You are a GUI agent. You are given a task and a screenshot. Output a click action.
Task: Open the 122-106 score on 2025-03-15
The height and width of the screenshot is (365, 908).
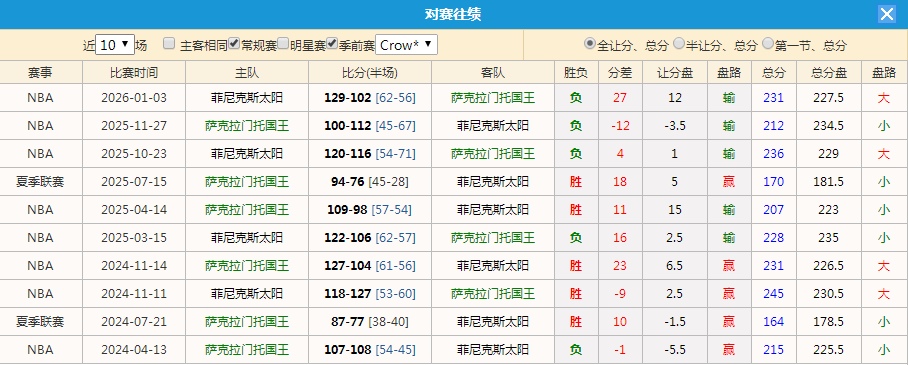(347, 238)
